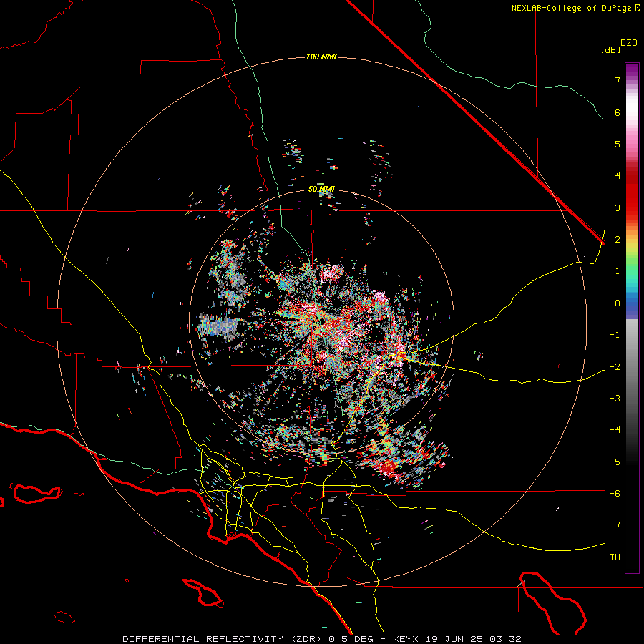644x644 pixels.
Task: Click the 1 value on the dB scale
Action: (x=618, y=271)
